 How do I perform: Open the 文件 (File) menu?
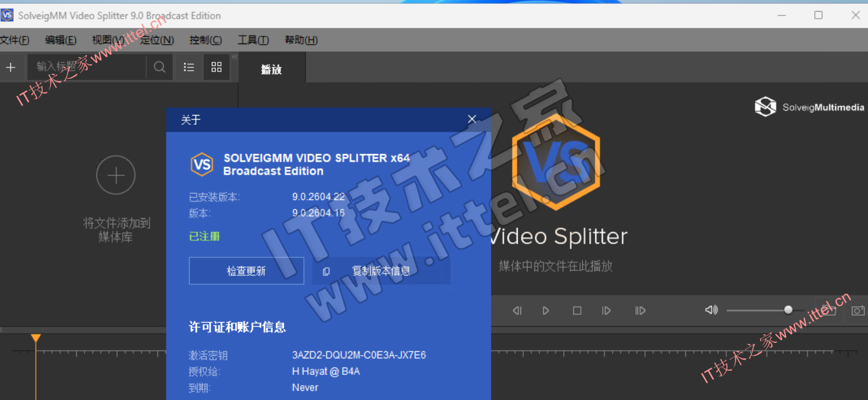pyautogui.click(x=14, y=40)
